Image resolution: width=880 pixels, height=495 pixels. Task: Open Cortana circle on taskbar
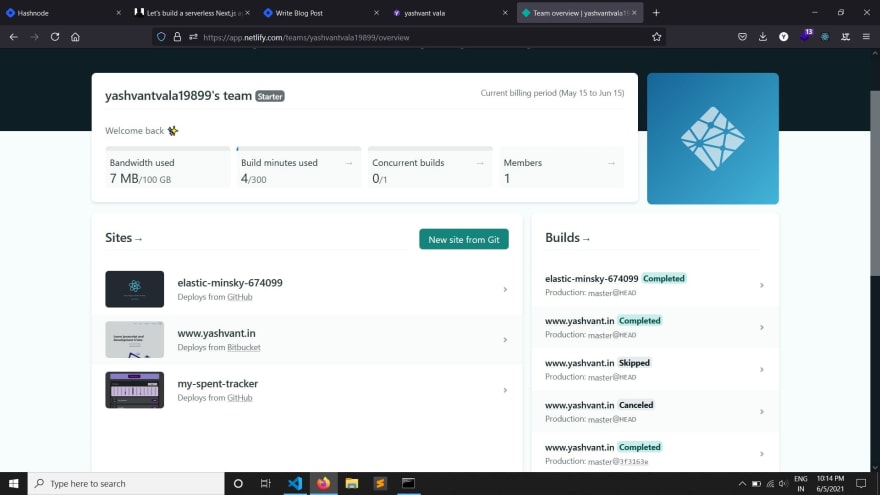point(238,483)
